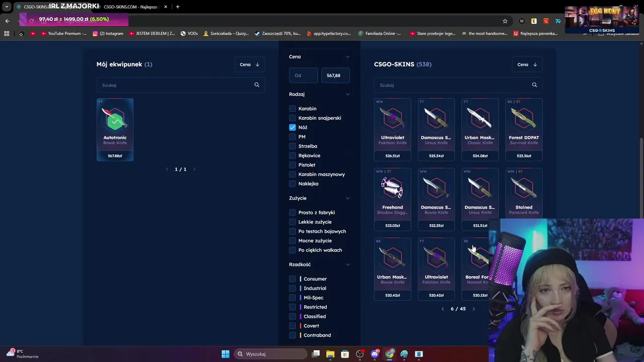Enable the Karabin maszynowy checkbox
The width and height of the screenshot is (644, 362).
(292, 174)
